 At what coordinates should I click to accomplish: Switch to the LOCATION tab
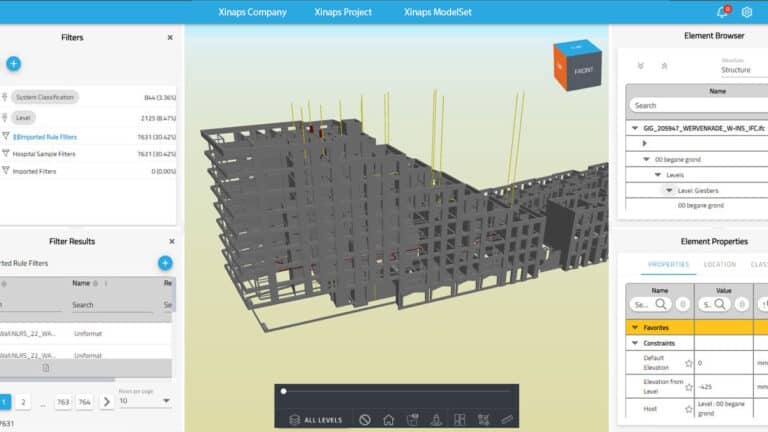point(718,265)
